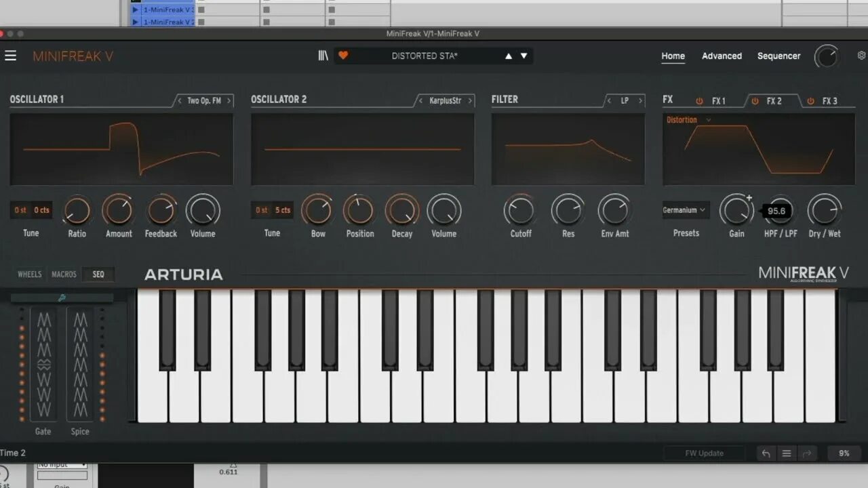This screenshot has width=868, height=488.
Task: Click the FX Gain knob
Action: tap(736, 210)
